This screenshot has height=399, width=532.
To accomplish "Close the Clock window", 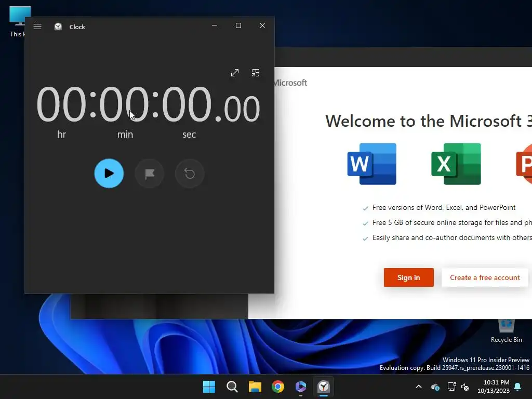I will (262, 25).
